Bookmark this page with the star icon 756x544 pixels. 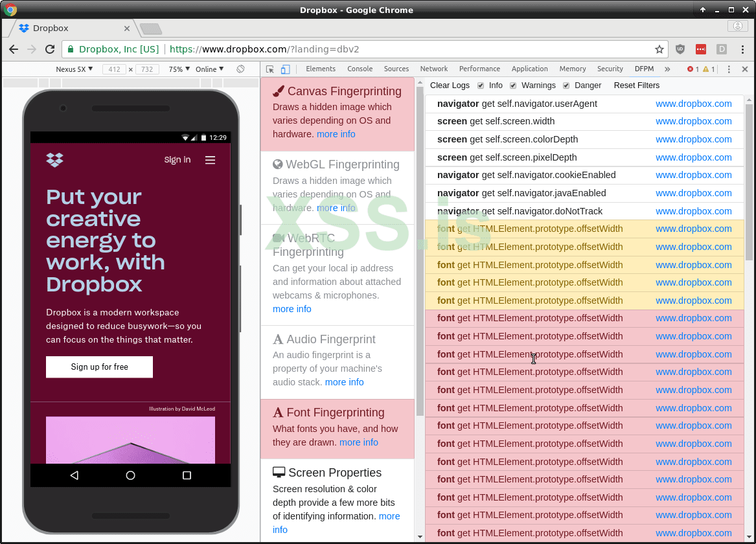pyautogui.click(x=659, y=49)
